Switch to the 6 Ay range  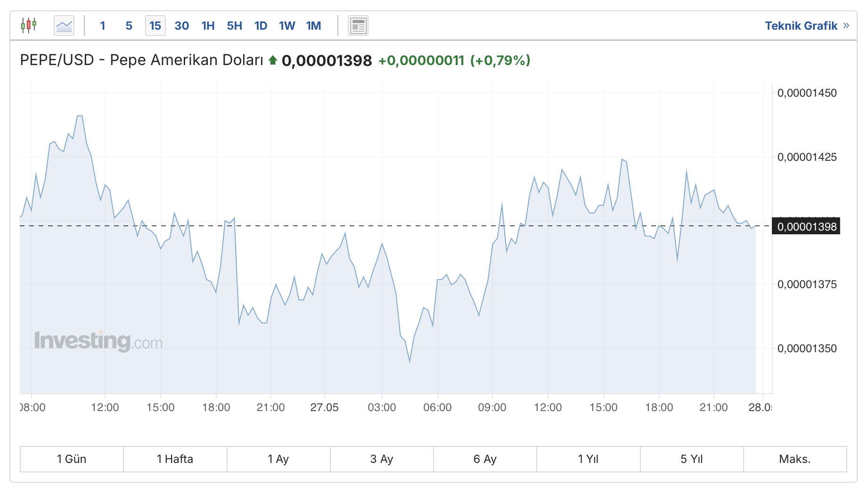(485, 459)
